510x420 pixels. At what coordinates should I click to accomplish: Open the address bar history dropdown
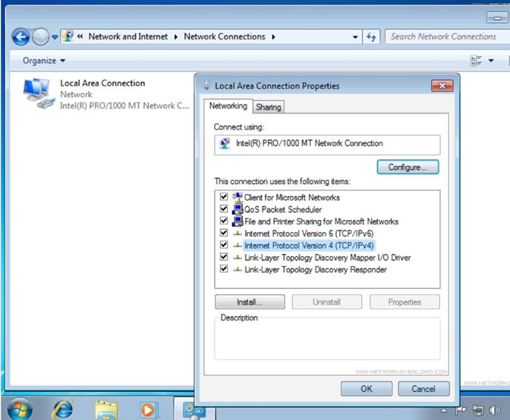tap(355, 37)
